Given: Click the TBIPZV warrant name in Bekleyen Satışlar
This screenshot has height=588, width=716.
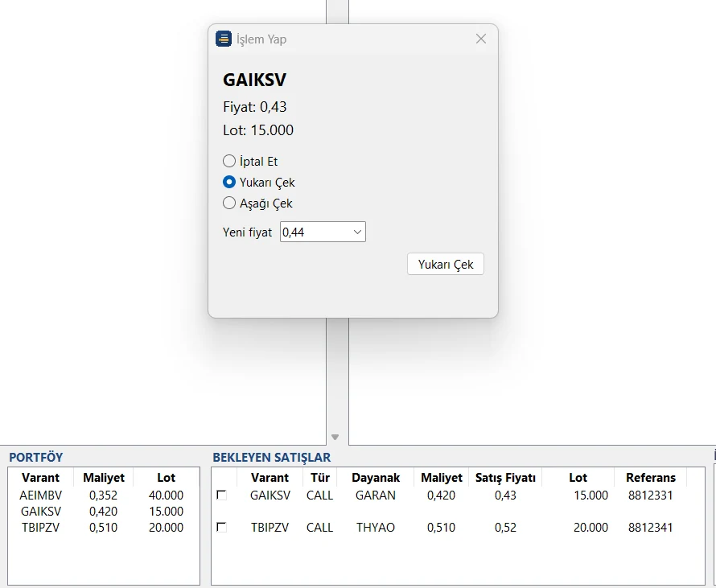Looking at the screenshot, I should click(270, 528).
